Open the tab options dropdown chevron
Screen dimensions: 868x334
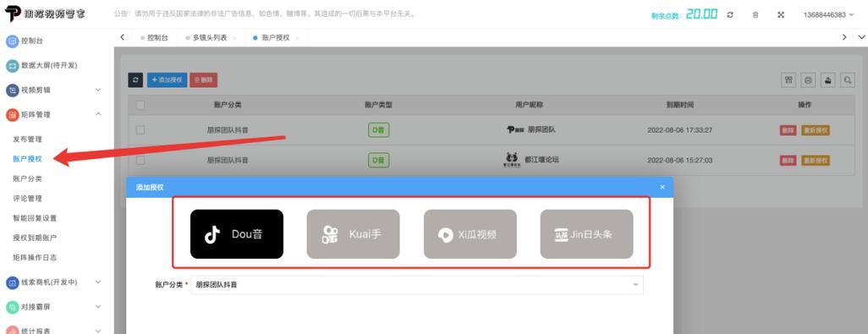pos(860,37)
